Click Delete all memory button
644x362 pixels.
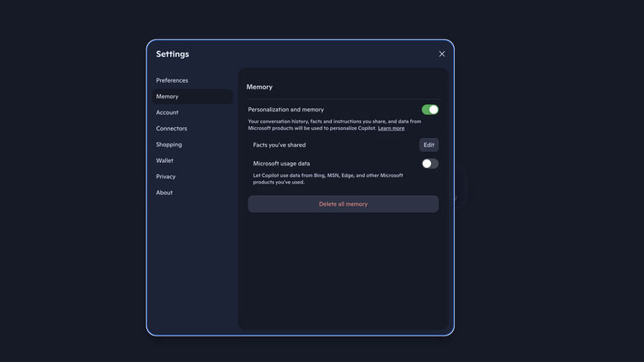[x=343, y=204]
